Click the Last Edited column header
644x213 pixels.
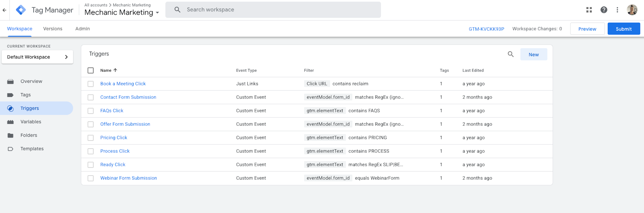click(x=473, y=70)
